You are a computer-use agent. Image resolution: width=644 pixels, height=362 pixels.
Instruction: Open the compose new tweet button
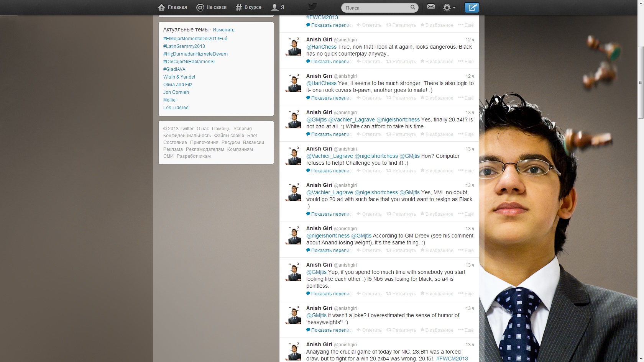(x=472, y=7)
